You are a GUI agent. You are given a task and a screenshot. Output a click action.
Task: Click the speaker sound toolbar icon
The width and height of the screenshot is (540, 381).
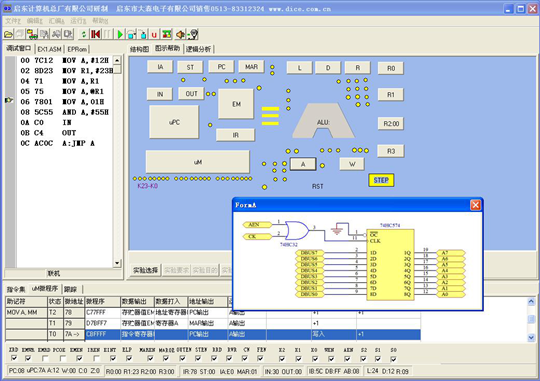(180, 34)
